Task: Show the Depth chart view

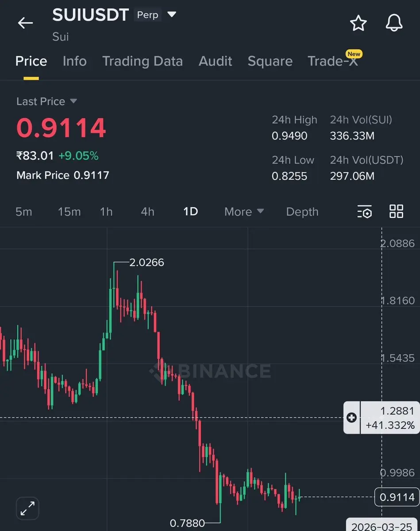Action: (302, 212)
